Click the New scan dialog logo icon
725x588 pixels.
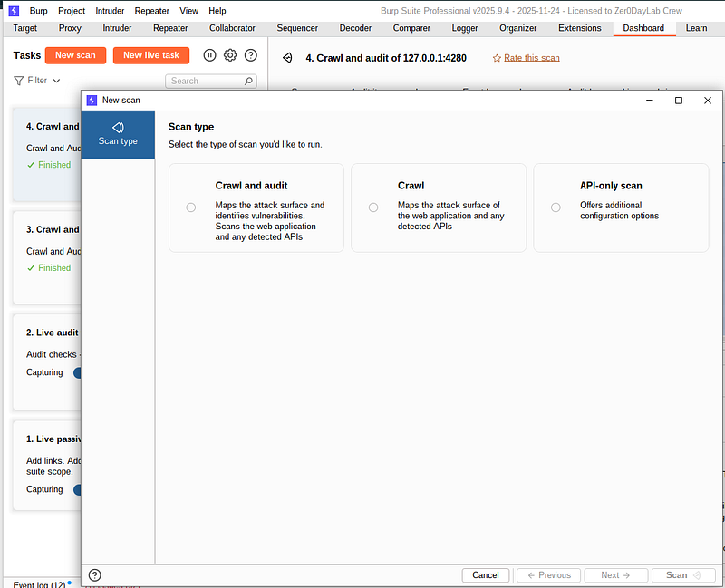pyautogui.click(x=92, y=101)
